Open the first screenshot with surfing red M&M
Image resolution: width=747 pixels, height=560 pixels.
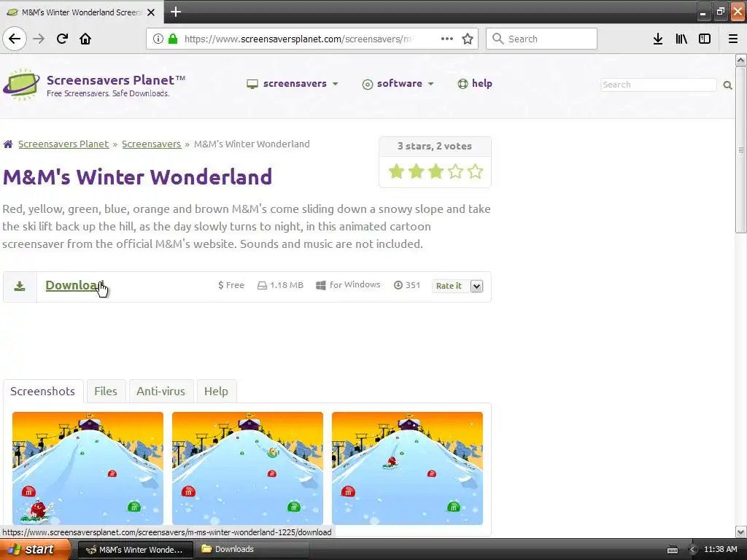pos(88,469)
